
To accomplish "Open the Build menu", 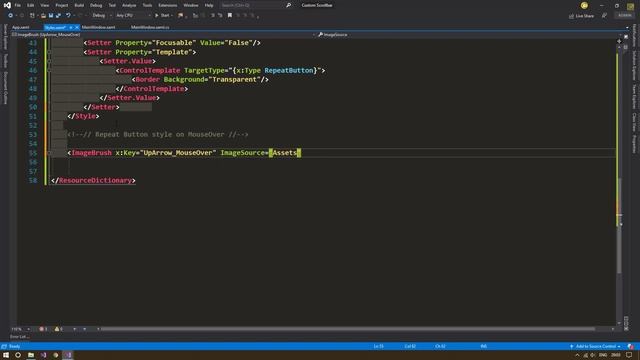I will coord(79,5).
